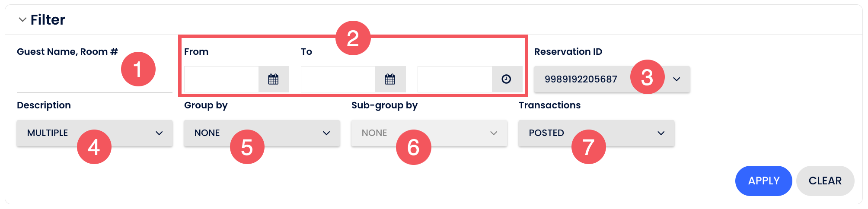
Task: Collapse the Filter section chevron
Action: 22,20
